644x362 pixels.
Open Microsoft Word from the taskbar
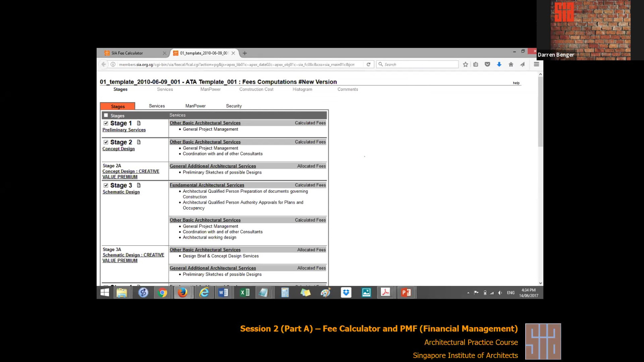point(223,292)
